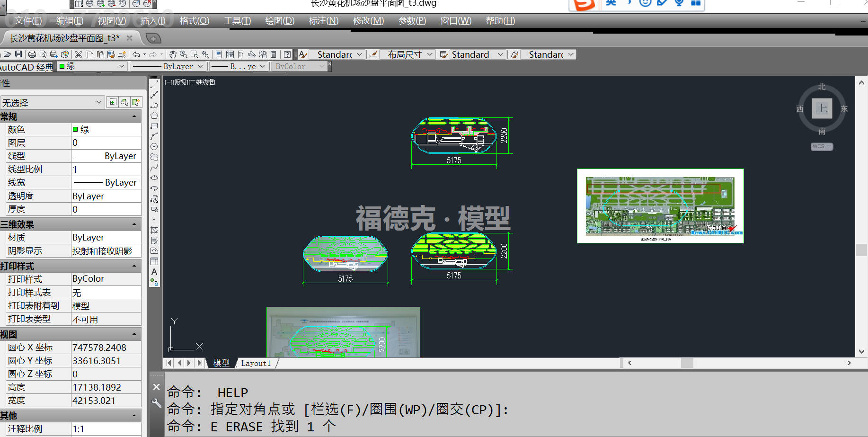Close the 长沙黄花机场沙盘平面图_t3 document tab
The height and width of the screenshot is (437, 868).
coord(130,38)
